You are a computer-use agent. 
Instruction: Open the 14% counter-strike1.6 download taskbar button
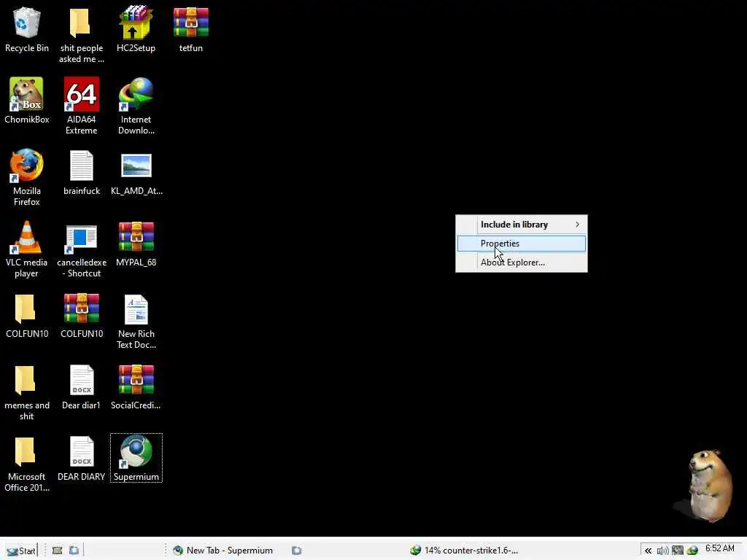[x=464, y=551]
